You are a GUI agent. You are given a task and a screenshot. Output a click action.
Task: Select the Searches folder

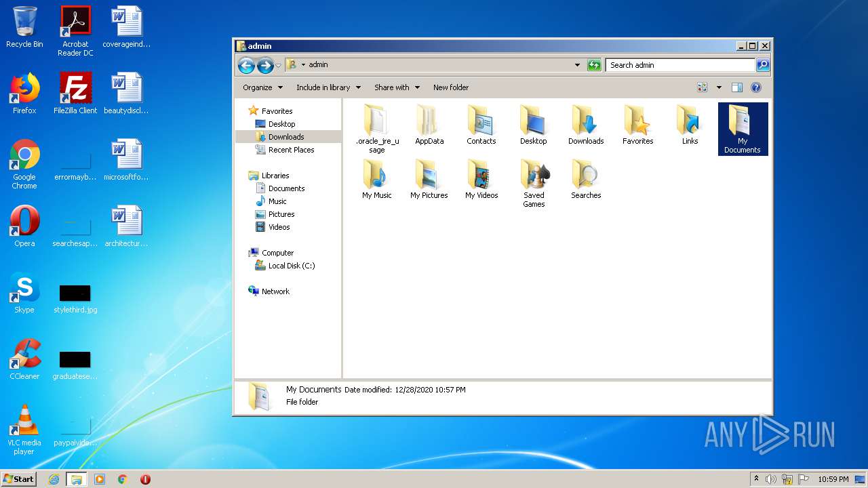pyautogui.click(x=586, y=179)
